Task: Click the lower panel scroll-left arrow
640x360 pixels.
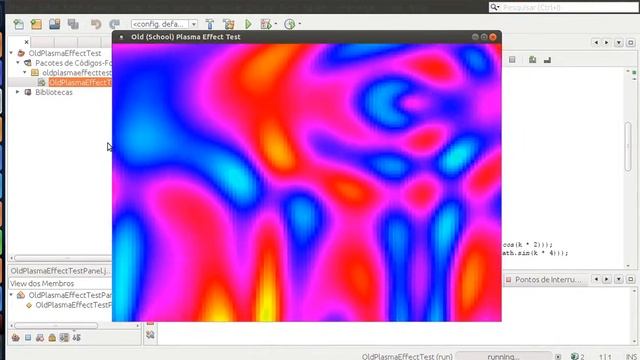Action: click(596, 279)
